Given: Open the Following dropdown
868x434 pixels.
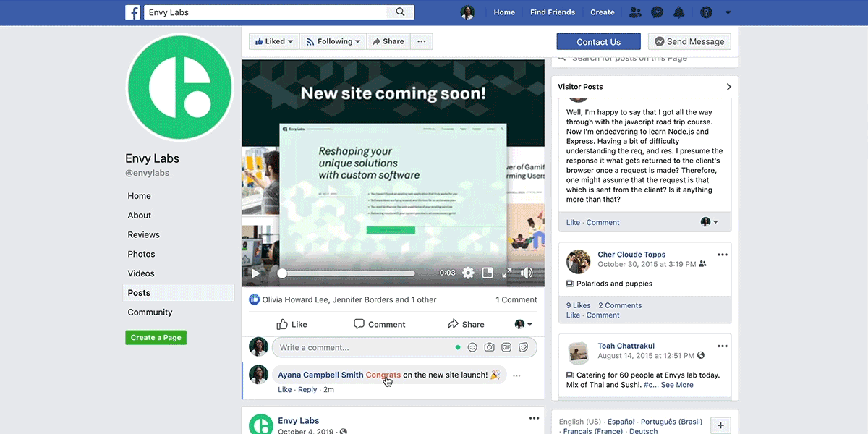Looking at the screenshot, I should pyautogui.click(x=333, y=41).
